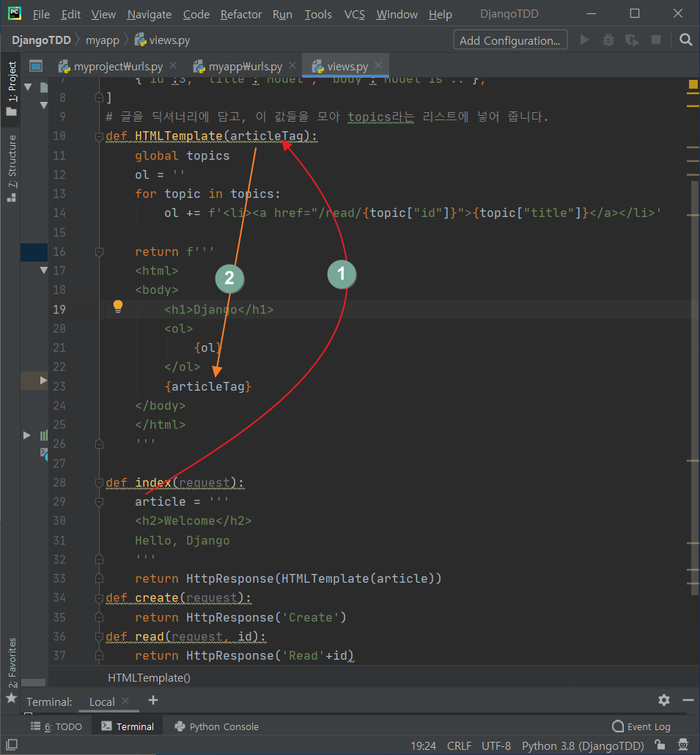700x755 pixels.
Task: Close the views.py tab
Action: (378, 65)
